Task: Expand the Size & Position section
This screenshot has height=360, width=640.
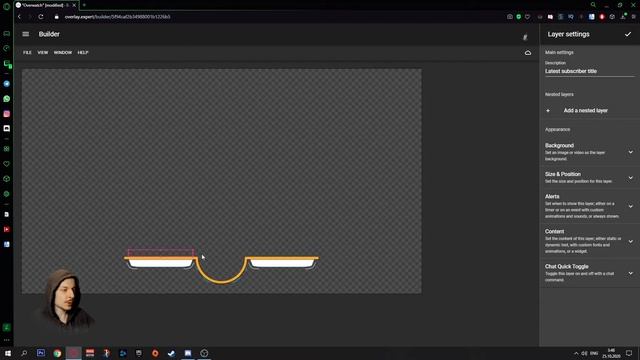Action: tap(590, 178)
